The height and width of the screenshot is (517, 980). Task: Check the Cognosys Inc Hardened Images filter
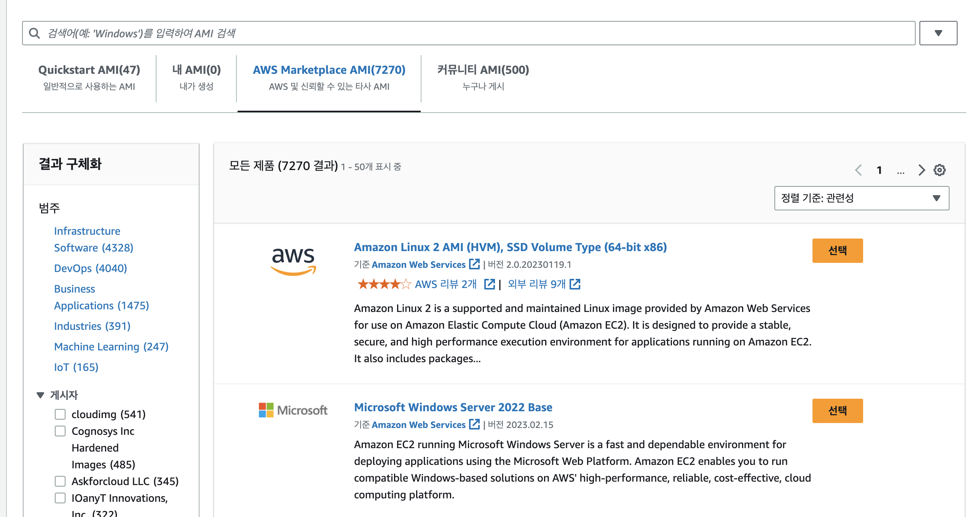60,431
